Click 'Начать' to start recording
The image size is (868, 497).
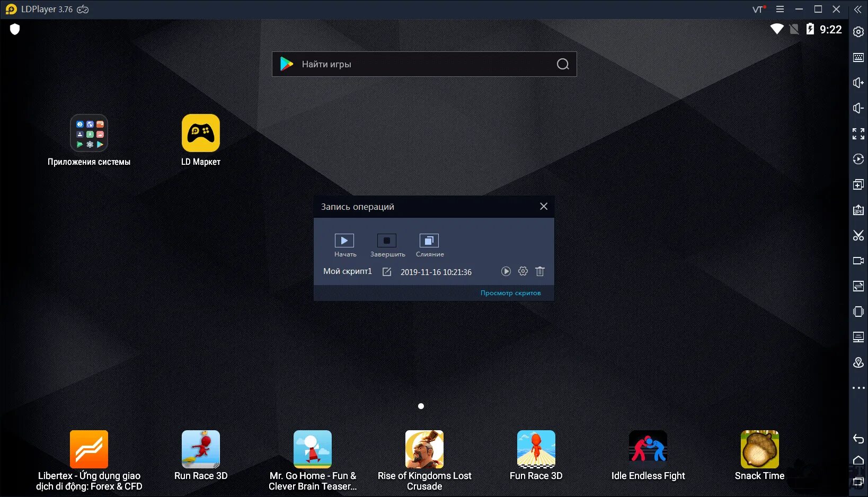point(345,245)
